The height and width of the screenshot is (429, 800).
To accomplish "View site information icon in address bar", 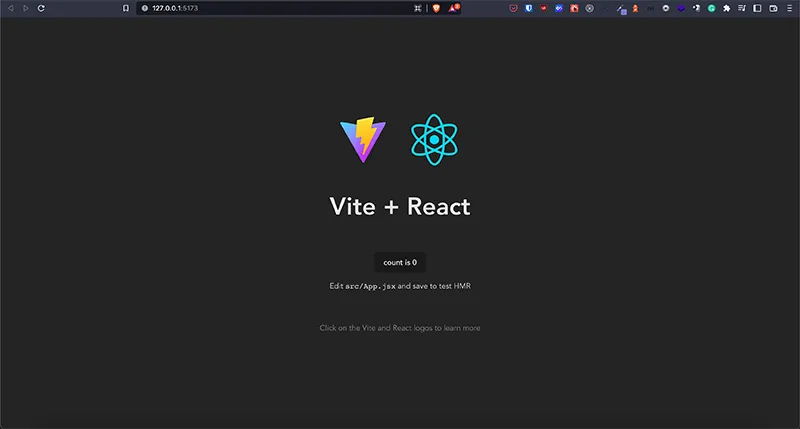I will point(144,8).
